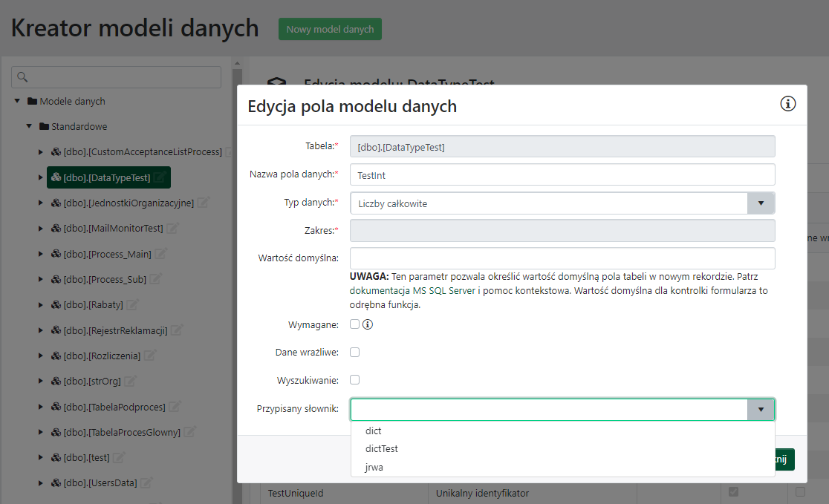Click the edit pencil next to [dbo].[UsersData]

click(145, 482)
